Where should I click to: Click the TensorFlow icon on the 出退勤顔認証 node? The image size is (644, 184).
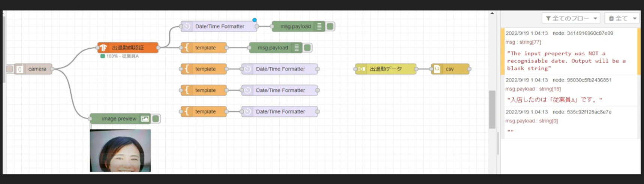[103, 48]
